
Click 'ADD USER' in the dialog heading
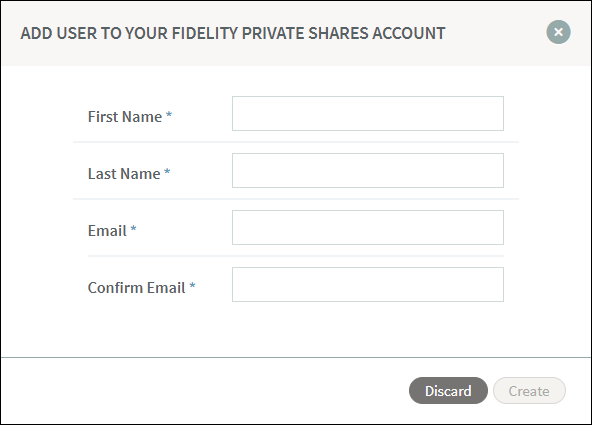pyautogui.click(x=59, y=33)
